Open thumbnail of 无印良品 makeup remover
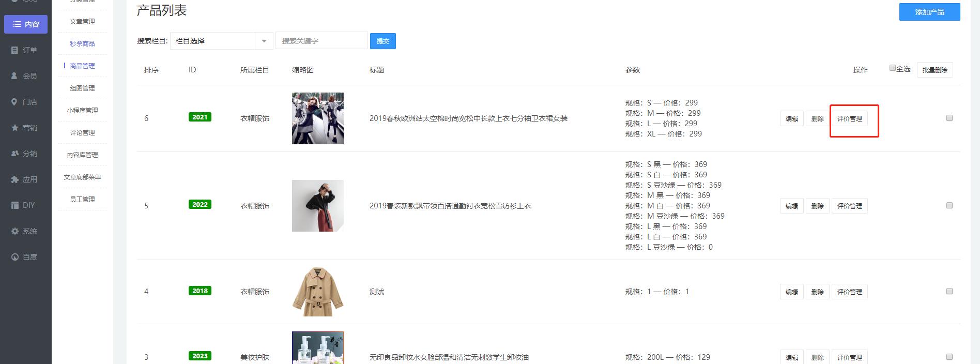 [x=318, y=347]
